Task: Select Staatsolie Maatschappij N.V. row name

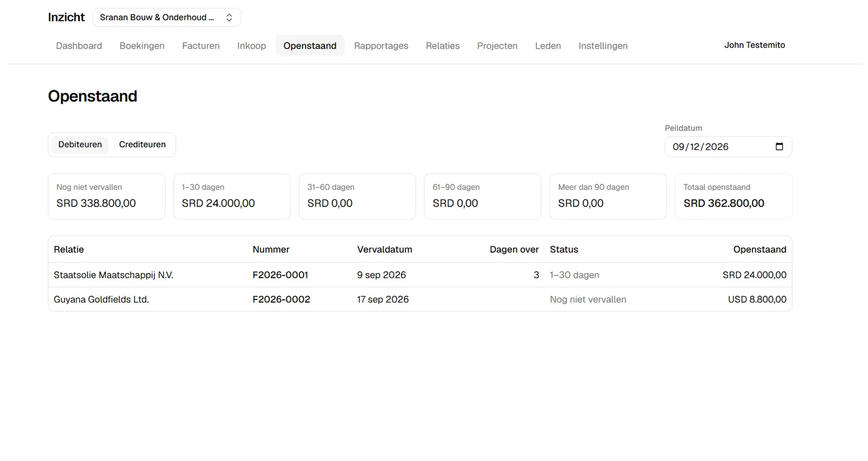Action: click(113, 275)
